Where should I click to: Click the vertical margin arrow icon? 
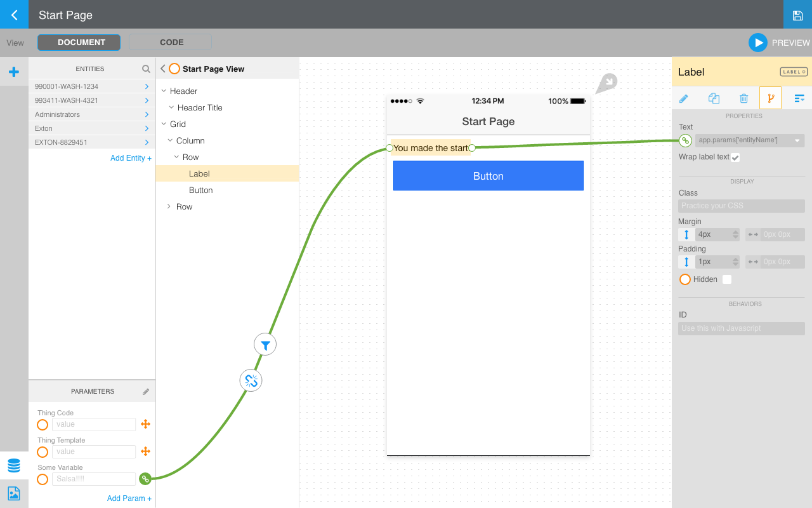tap(686, 234)
